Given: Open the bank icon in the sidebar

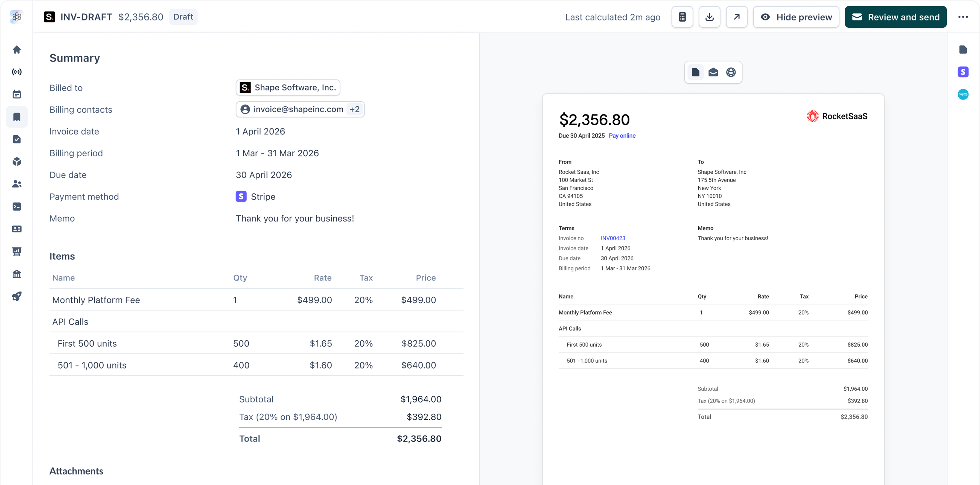Looking at the screenshot, I should point(16,273).
